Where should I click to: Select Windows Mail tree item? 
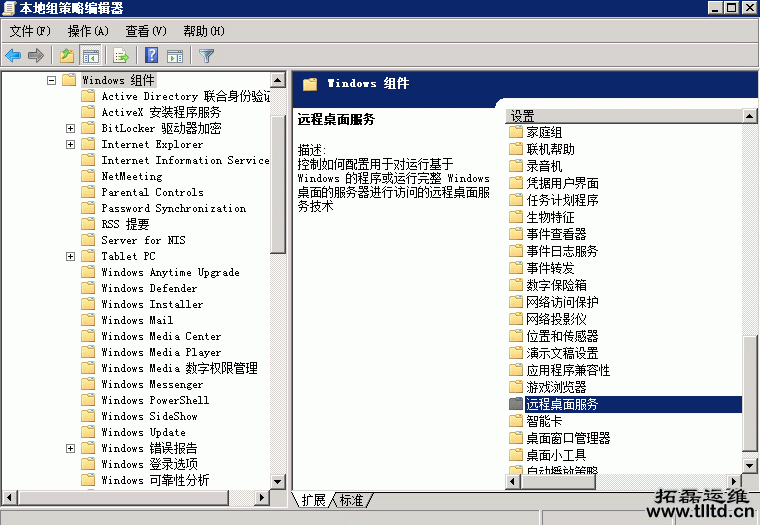[x=137, y=320]
